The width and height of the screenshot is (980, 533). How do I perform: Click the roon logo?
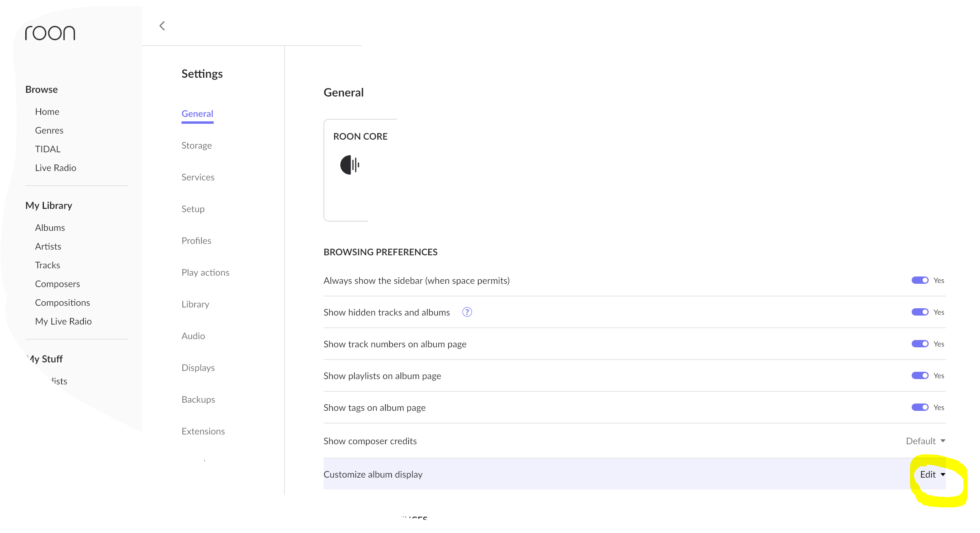point(50,33)
